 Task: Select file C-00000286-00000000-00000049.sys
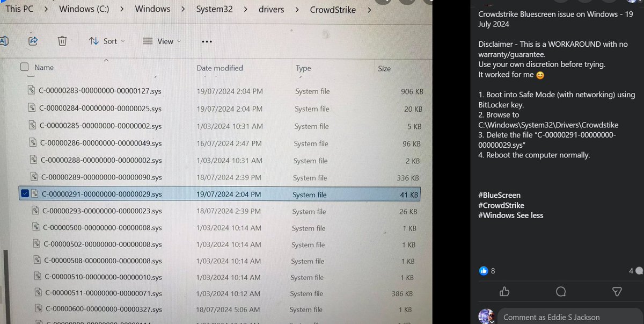coord(101,143)
